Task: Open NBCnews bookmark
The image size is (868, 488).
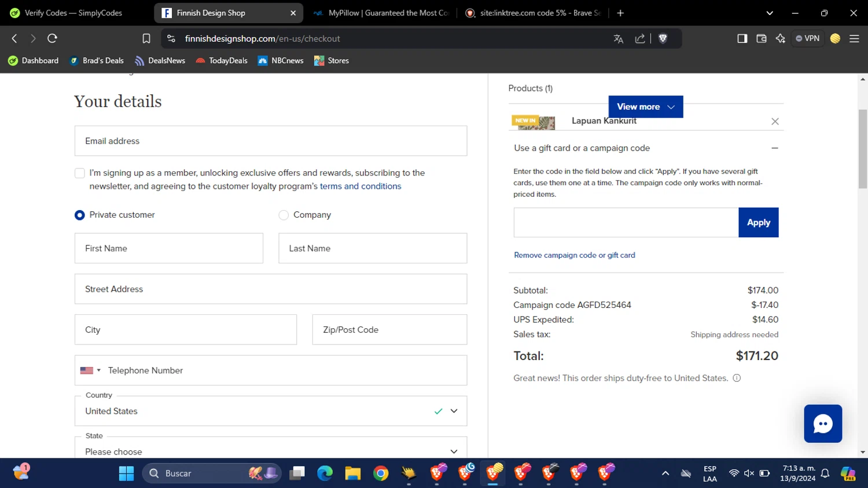Action: pyautogui.click(x=281, y=61)
